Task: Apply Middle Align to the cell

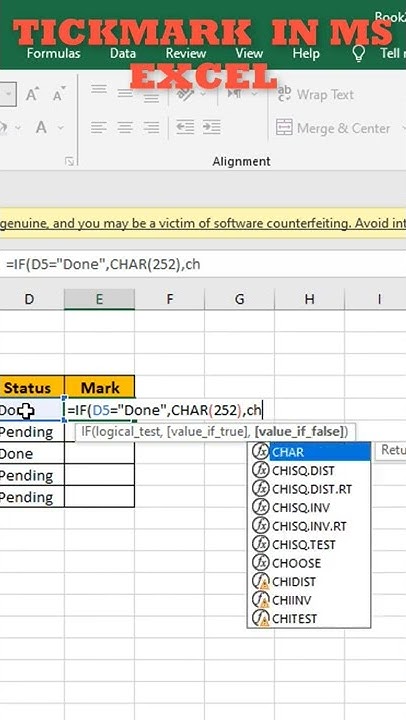Action: point(125,93)
